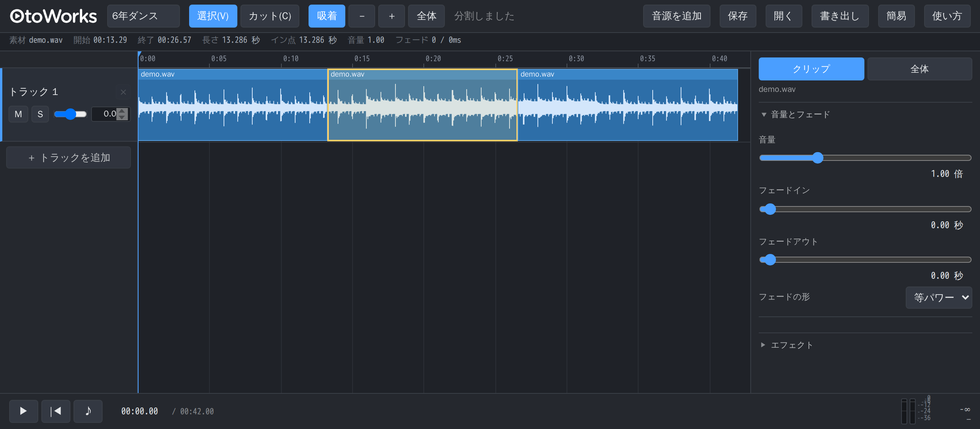Toggle the 吸着 snap button

tap(327, 16)
